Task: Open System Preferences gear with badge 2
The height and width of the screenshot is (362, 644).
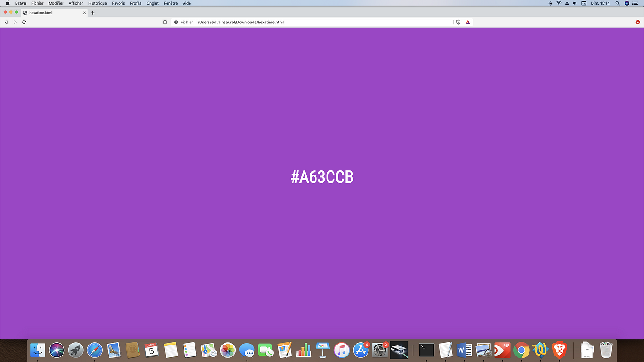Action: (380, 351)
